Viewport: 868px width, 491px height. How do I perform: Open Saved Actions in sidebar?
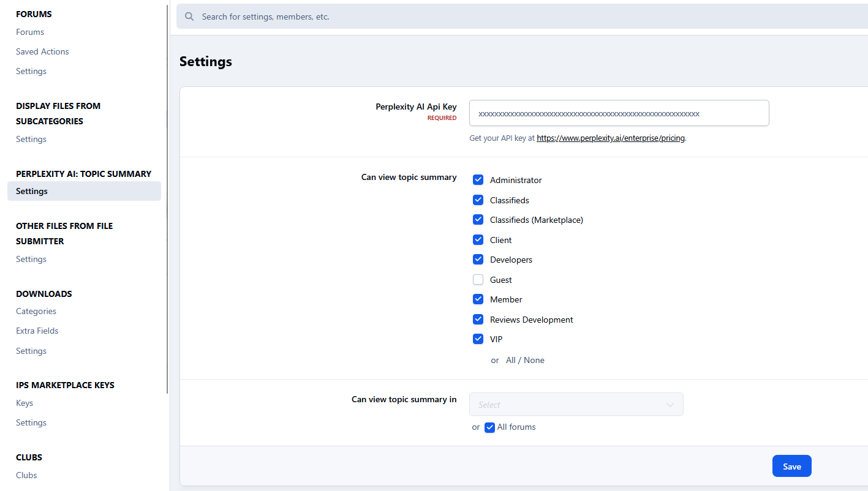tap(42, 51)
